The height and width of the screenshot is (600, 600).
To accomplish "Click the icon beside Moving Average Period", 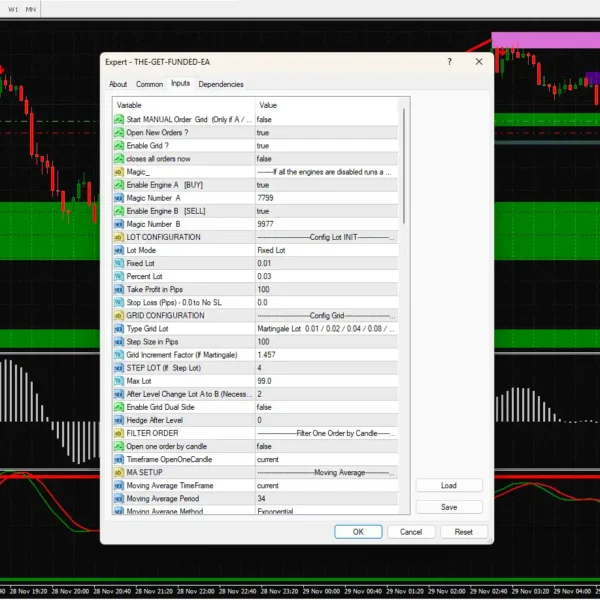I will pos(119,498).
